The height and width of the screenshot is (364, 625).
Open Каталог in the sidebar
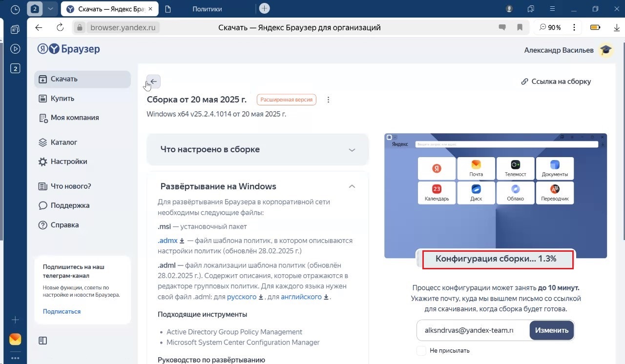pos(83,142)
